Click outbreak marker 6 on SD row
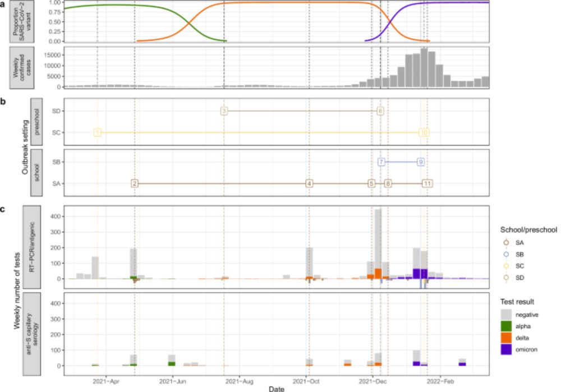 (x=380, y=111)
